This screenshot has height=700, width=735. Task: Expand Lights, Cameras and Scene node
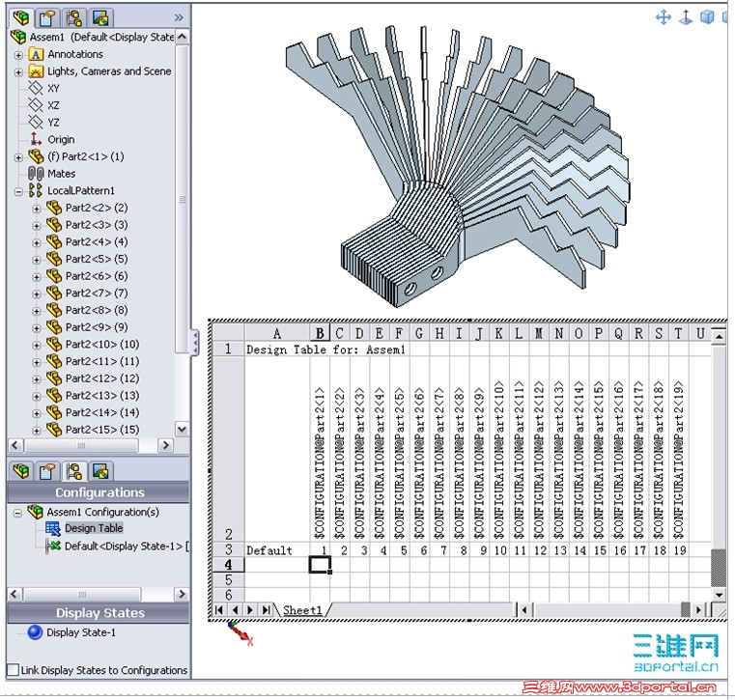pyautogui.click(x=18, y=72)
